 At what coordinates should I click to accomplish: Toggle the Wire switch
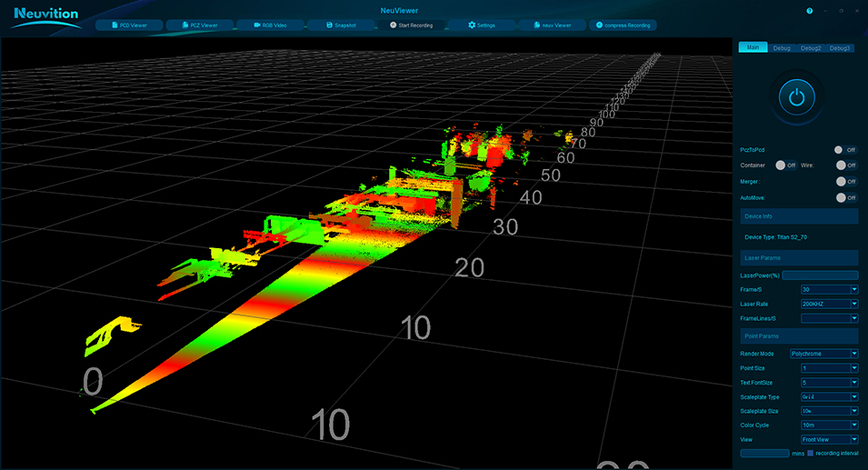846,165
